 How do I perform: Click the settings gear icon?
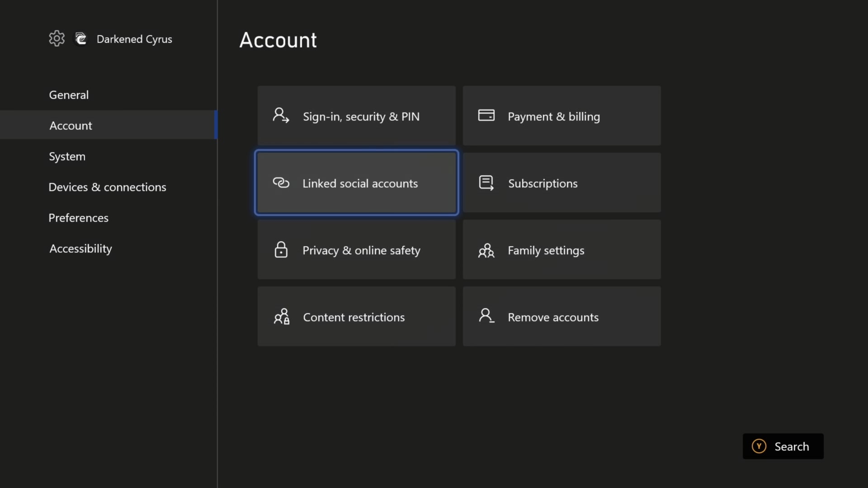point(57,38)
